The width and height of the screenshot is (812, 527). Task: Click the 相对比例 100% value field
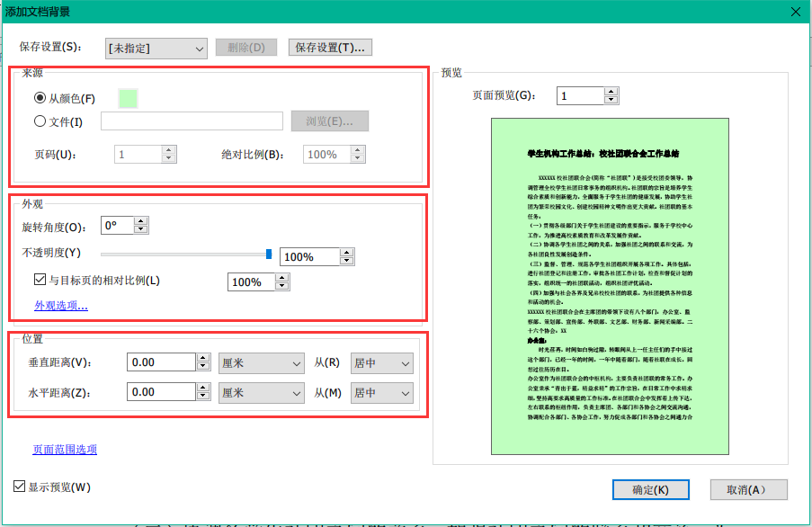coord(251,282)
